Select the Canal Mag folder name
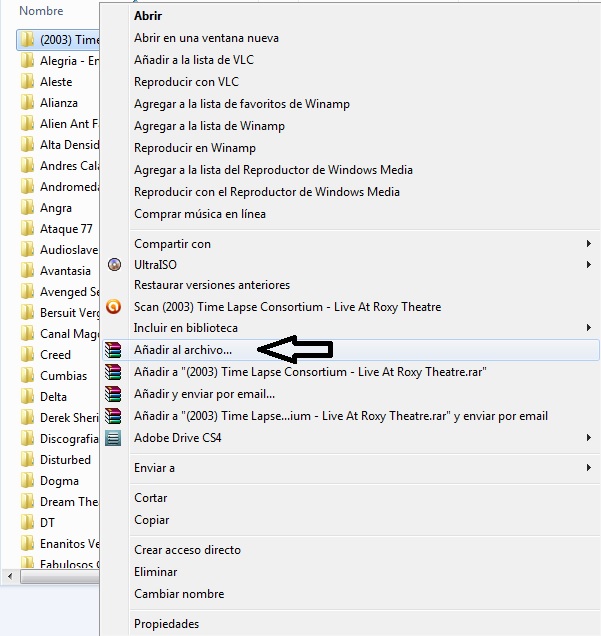The width and height of the screenshot is (601, 636). click(69, 334)
